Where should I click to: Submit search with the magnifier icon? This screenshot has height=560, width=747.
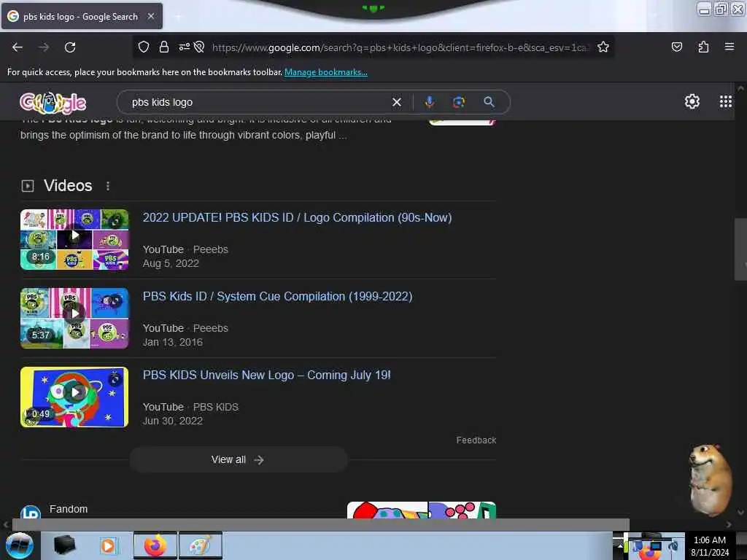point(489,102)
